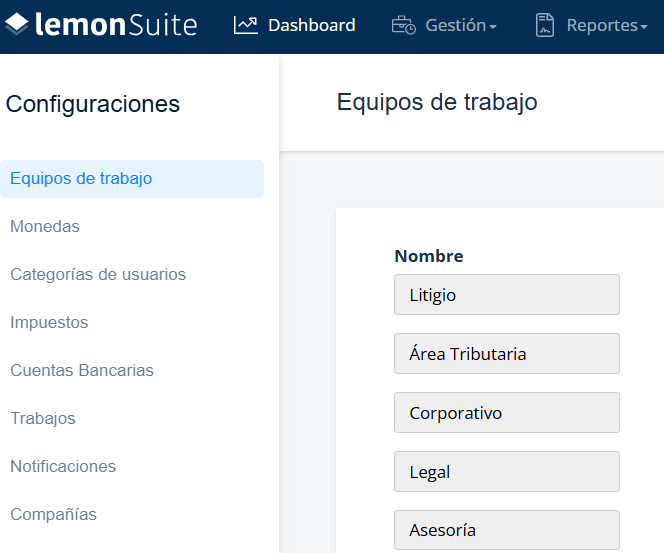Viewport: 664px width, 553px height.
Task: Open the Dashboard menu item
Action: [x=312, y=25]
